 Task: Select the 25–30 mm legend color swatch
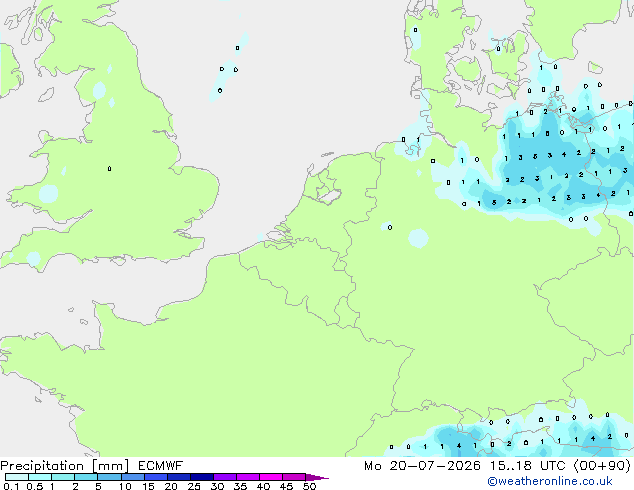(202, 477)
